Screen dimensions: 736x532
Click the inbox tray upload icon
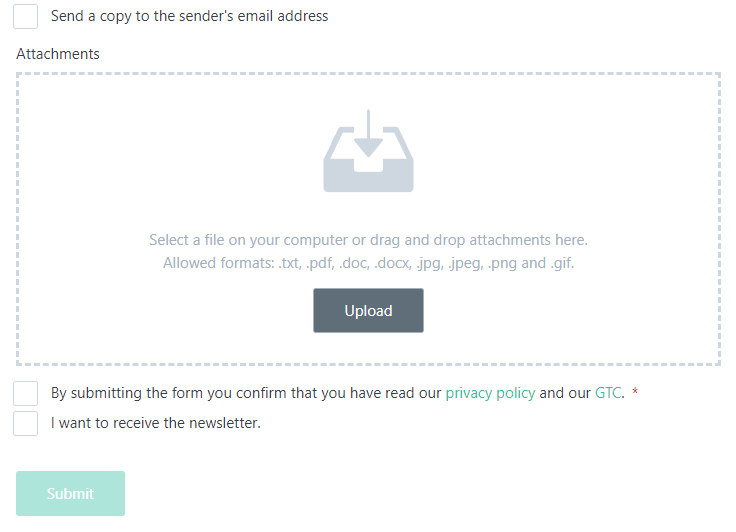[x=368, y=151]
